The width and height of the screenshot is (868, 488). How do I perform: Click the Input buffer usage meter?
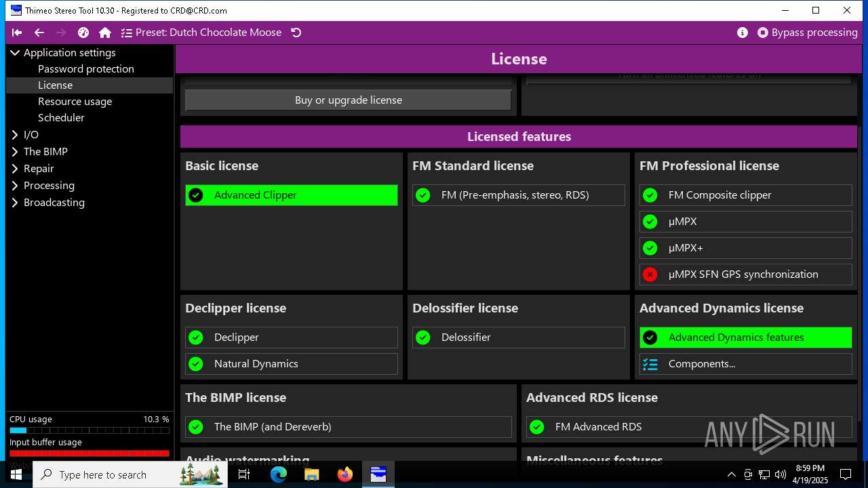90,453
